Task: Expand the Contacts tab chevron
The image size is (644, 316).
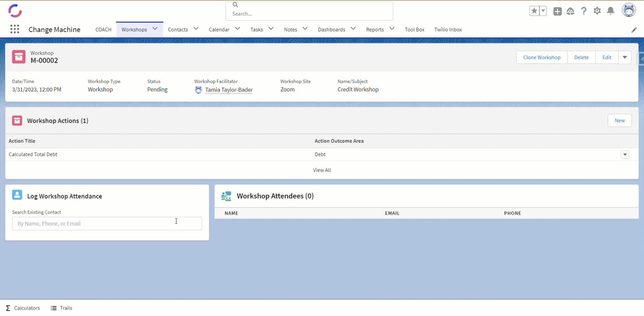Action: click(196, 29)
